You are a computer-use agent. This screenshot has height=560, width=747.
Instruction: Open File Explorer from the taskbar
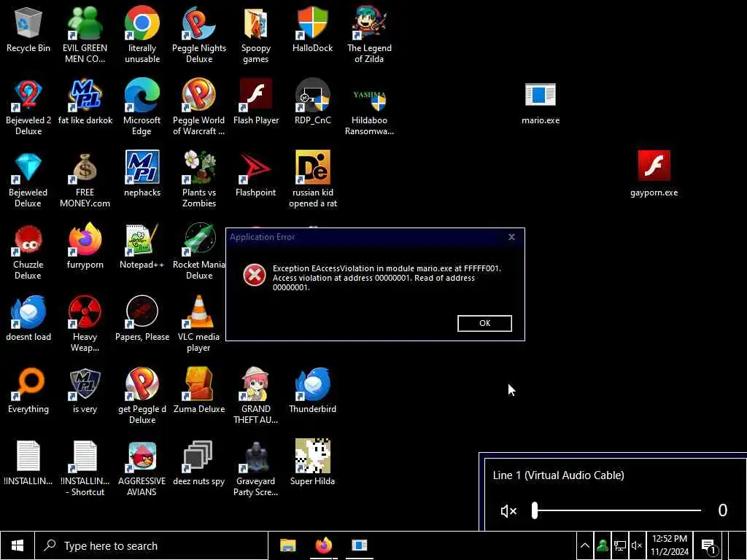click(x=287, y=545)
